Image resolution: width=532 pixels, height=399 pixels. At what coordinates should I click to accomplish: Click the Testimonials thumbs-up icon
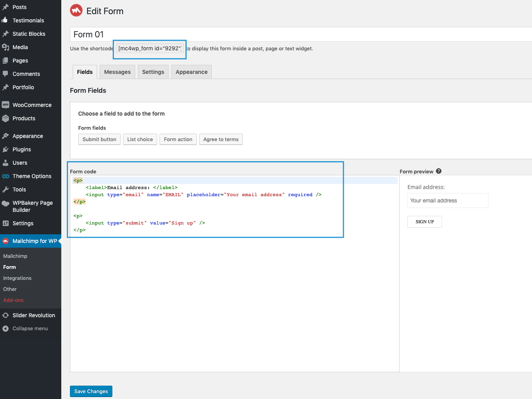pyautogui.click(x=5, y=20)
